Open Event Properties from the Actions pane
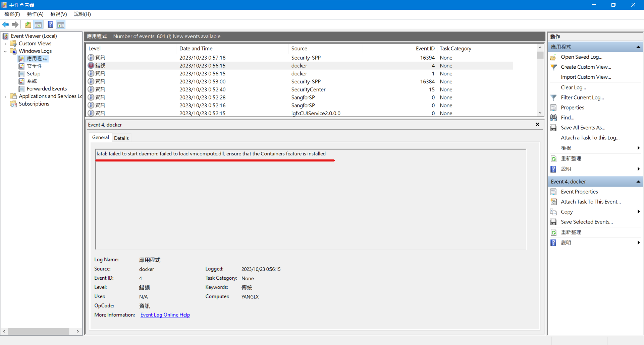Viewport: 644px width, 345px height. point(580,192)
